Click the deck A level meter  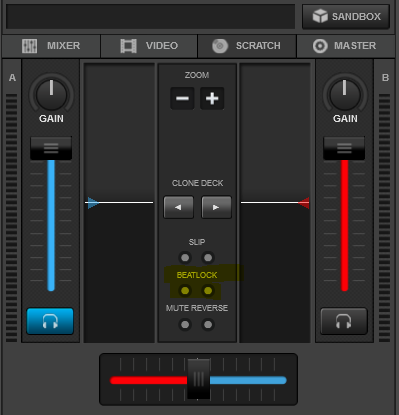[x=11, y=218]
